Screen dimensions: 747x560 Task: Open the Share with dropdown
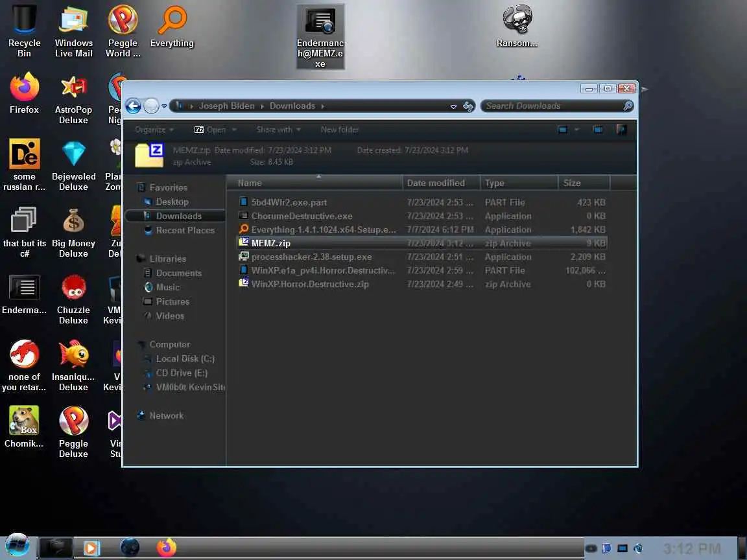[279, 130]
